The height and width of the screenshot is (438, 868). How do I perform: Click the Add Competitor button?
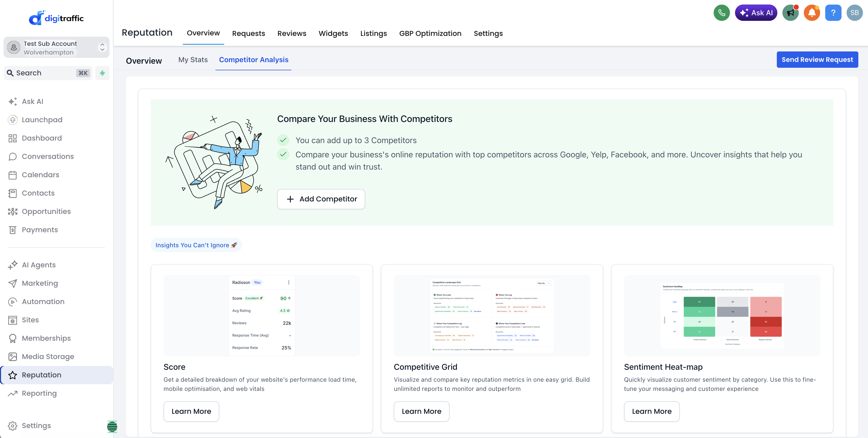click(321, 199)
